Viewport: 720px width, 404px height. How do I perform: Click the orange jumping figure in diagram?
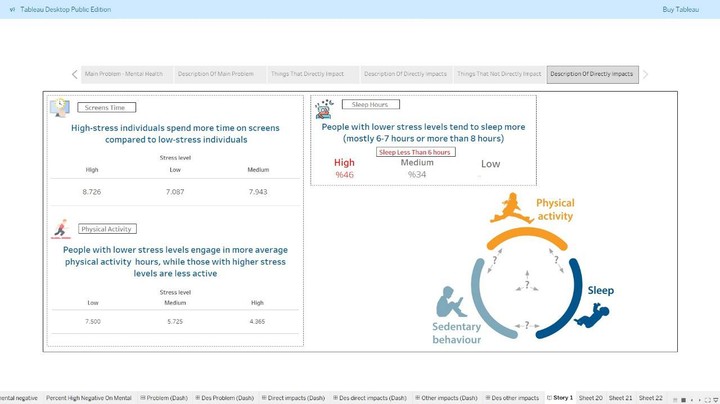[x=512, y=208]
